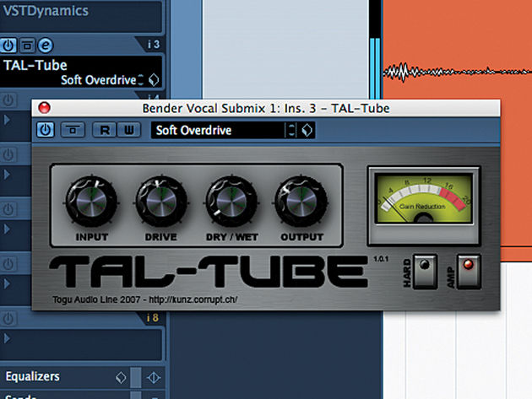Open the Soft Overdrive preset selector in inserts
532x399 pixels.
click(99, 80)
